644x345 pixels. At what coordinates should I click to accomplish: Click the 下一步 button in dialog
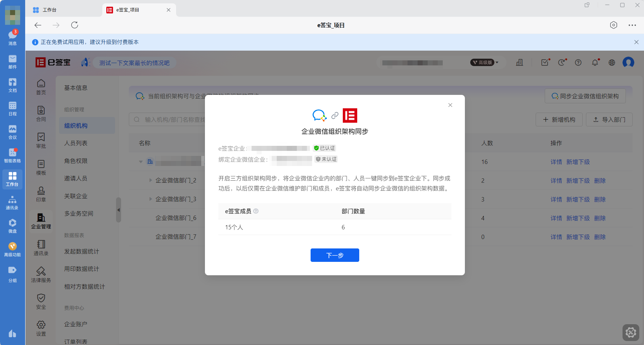[x=335, y=255]
